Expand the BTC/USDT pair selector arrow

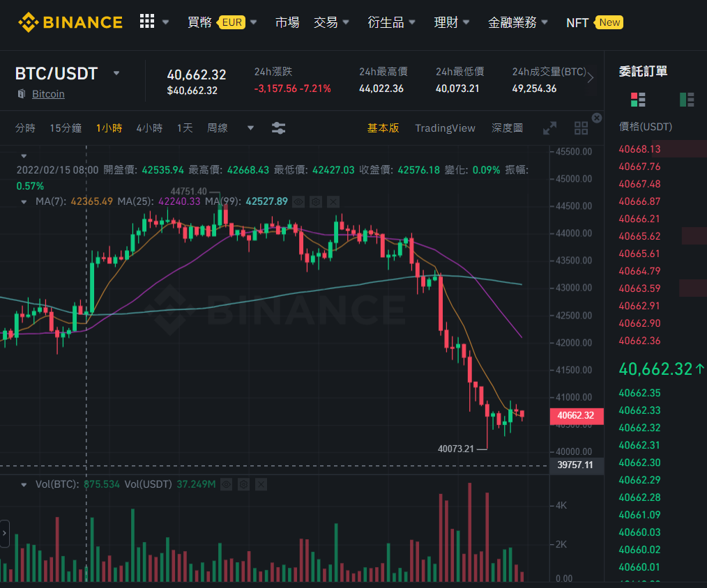pyautogui.click(x=116, y=73)
